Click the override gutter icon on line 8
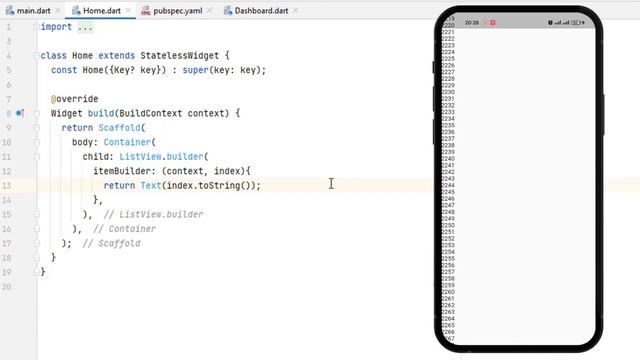This screenshot has height=360, width=640. tap(20, 113)
